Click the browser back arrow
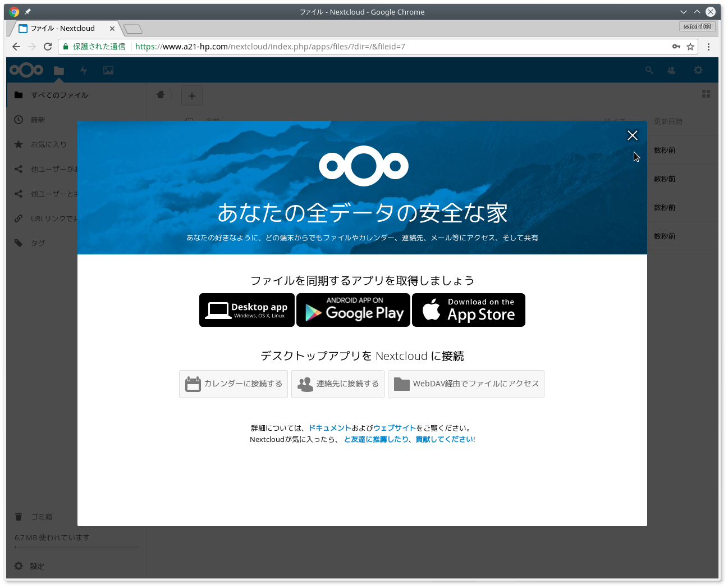Image resolution: width=728 pixels, height=588 pixels. (x=16, y=47)
